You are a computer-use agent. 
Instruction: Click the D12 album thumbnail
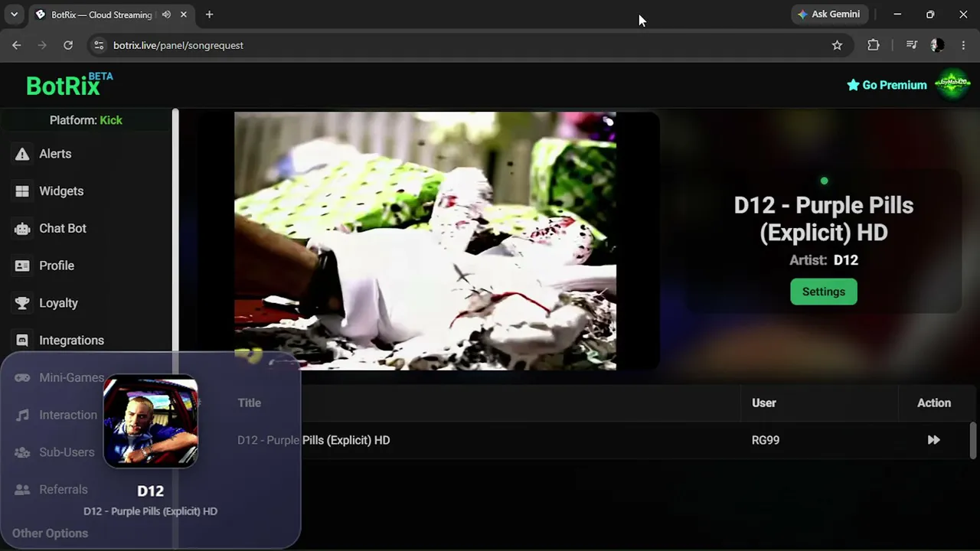[x=151, y=421]
